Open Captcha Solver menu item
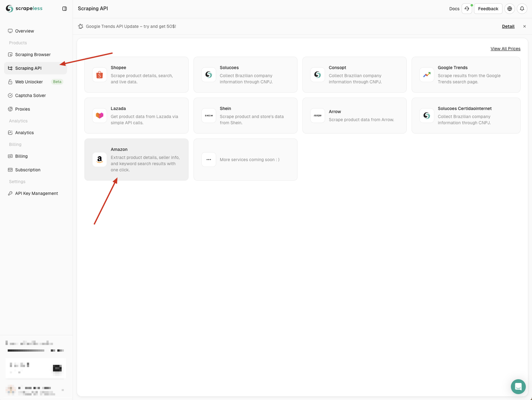This screenshot has height=400, width=532. (35, 96)
